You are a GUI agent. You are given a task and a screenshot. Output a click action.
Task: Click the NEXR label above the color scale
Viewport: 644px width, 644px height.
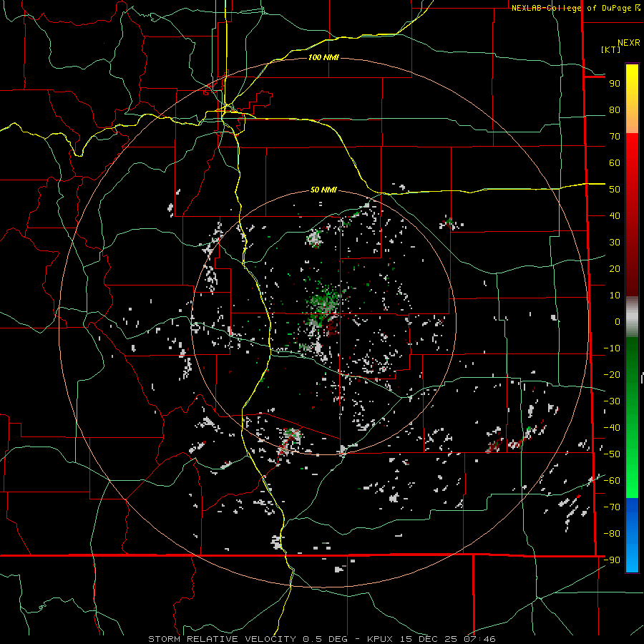(x=629, y=43)
